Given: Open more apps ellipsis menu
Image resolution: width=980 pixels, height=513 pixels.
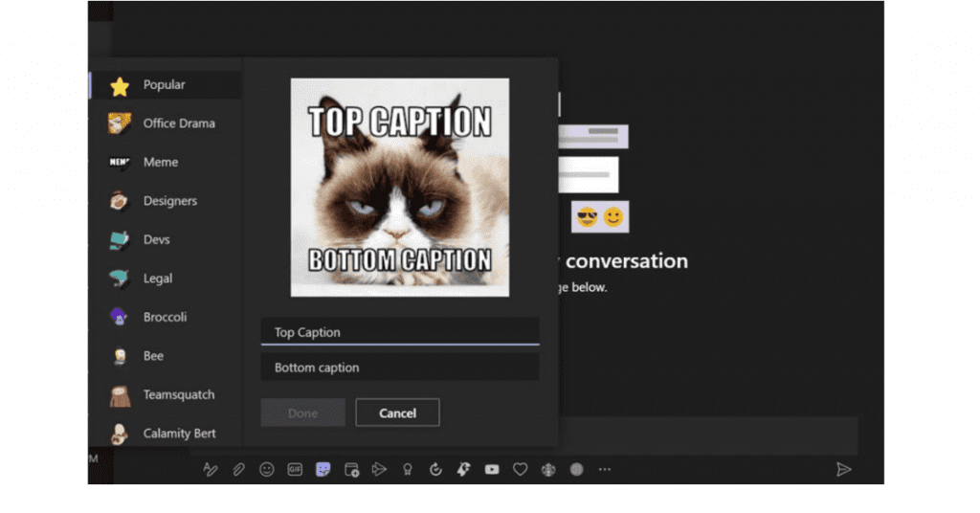Looking at the screenshot, I should pyautogui.click(x=604, y=469).
